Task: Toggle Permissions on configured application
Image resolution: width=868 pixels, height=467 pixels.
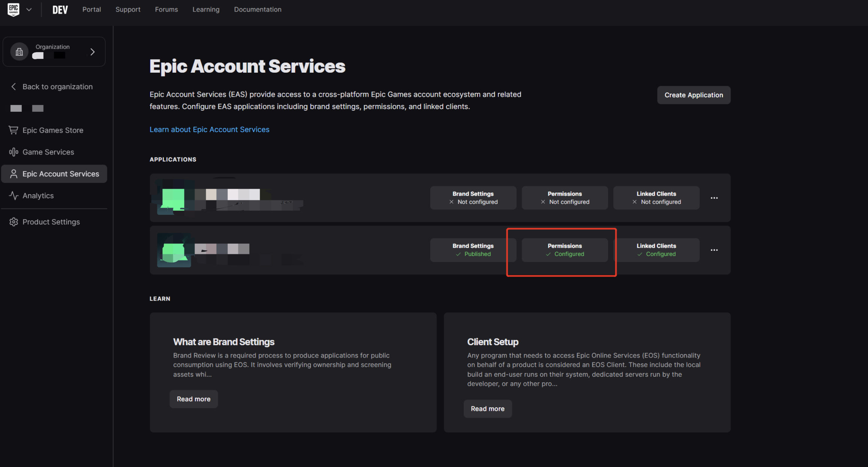Action: tap(565, 250)
